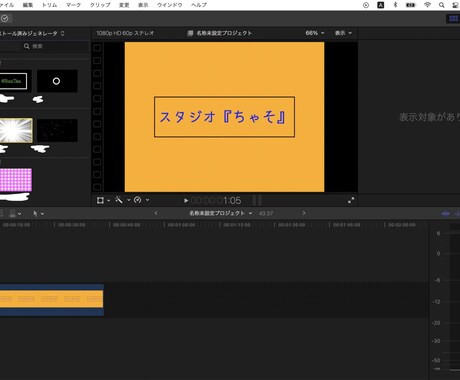Click ruler mark 00:00:30:00
This screenshot has height=380, width=460.
tap(71, 225)
